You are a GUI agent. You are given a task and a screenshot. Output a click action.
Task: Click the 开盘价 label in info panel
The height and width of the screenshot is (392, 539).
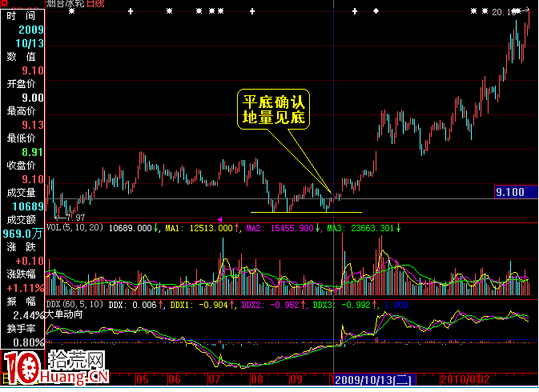(x=21, y=84)
